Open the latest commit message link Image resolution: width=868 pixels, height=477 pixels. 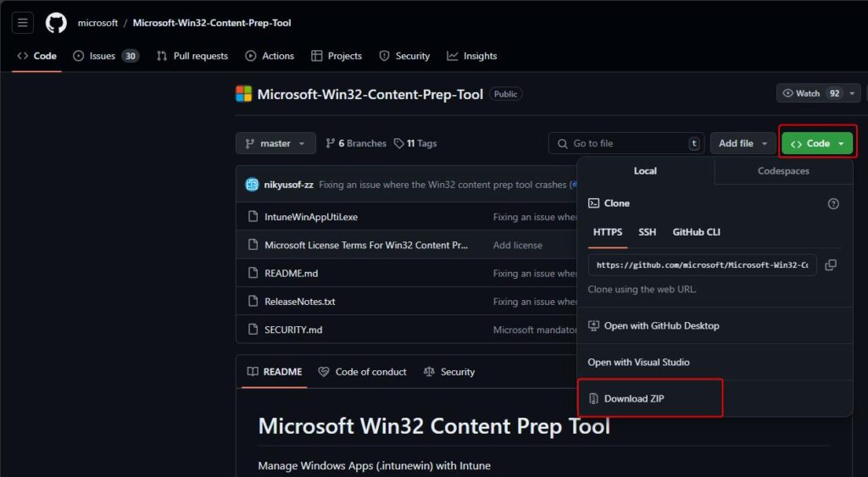pyautogui.click(x=442, y=185)
